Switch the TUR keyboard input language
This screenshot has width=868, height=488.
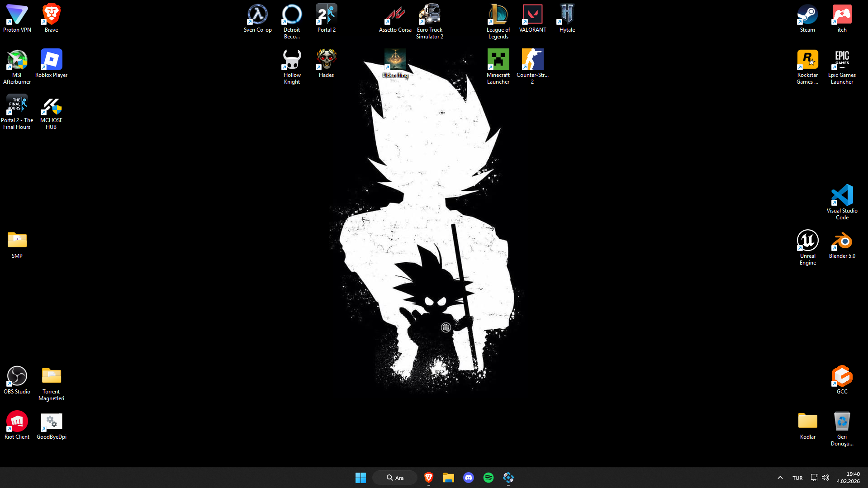click(797, 478)
